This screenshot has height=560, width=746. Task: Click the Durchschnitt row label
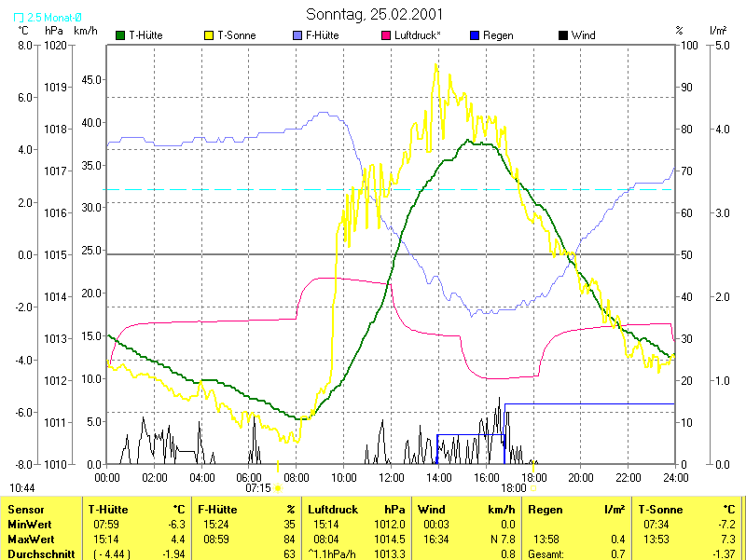tap(37, 554)
